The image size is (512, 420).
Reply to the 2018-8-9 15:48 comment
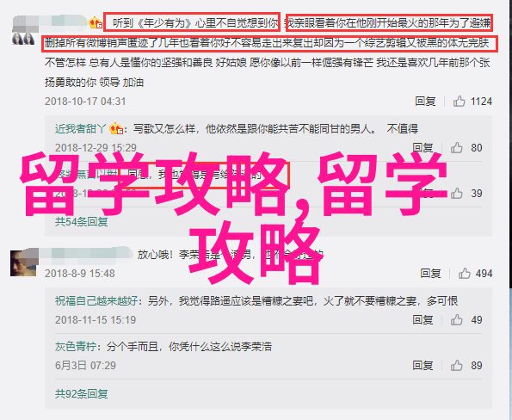point(430,273)
